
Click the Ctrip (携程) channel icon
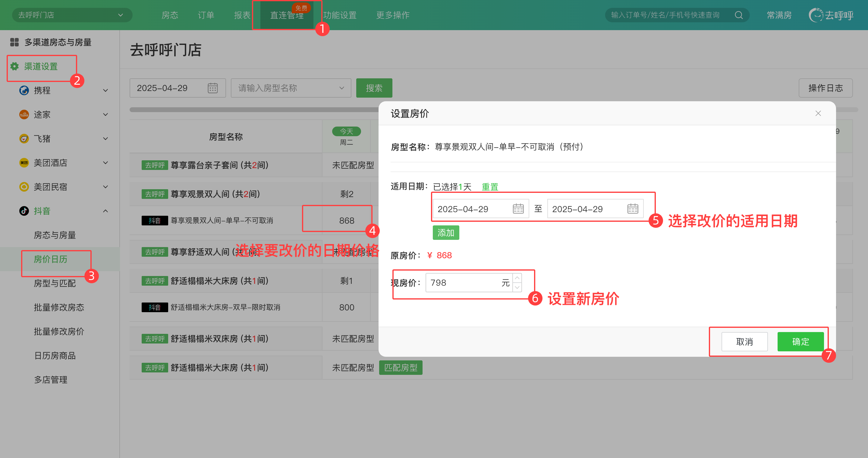(x=24, y=90)
